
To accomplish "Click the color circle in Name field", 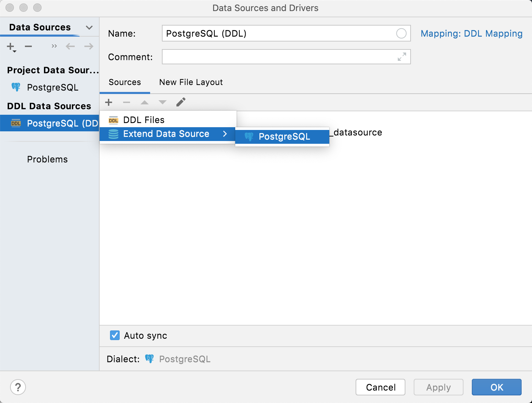I will click(401, 34).
